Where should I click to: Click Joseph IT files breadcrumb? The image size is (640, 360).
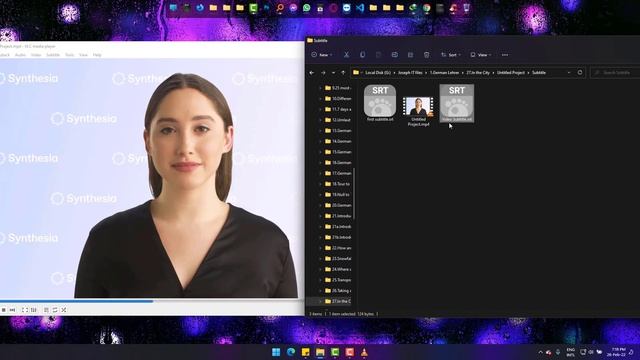pyautogui.click(x=410, y=73)
